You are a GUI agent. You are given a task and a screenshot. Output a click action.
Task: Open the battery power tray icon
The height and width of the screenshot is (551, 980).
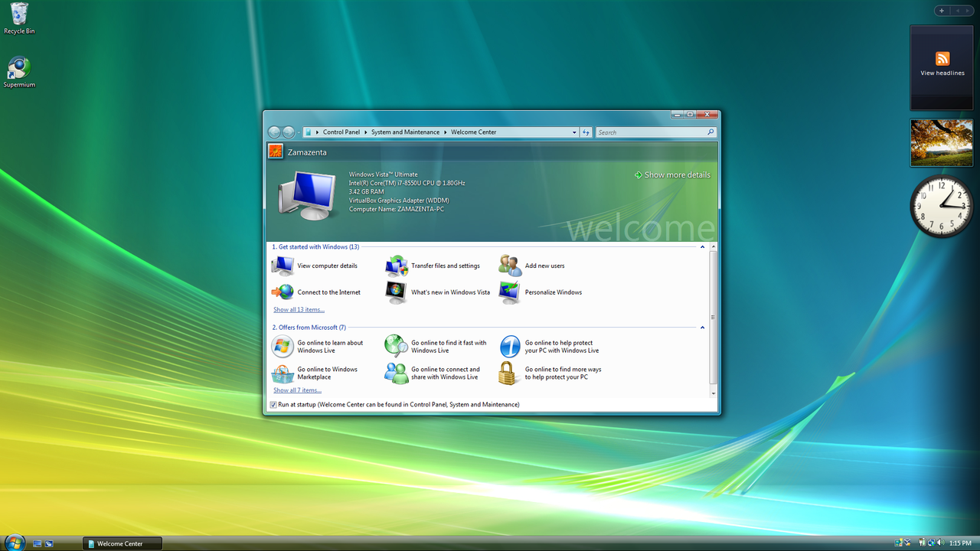point(922,543)
